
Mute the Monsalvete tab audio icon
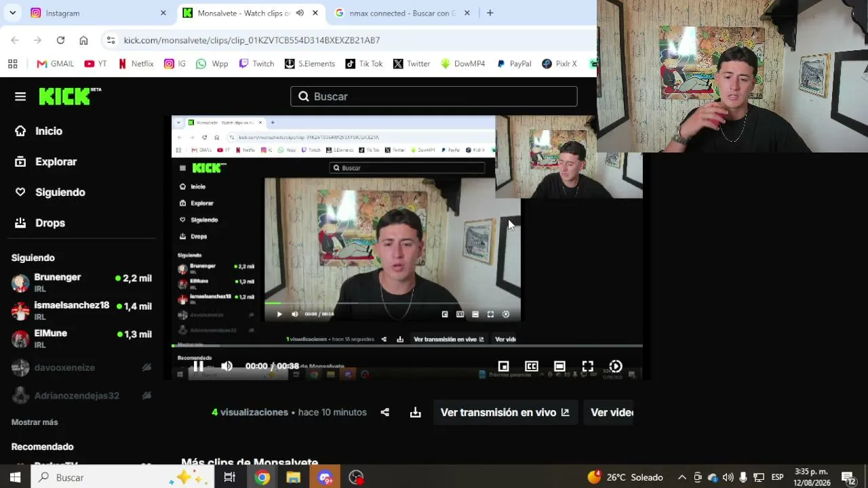(300, 13)
